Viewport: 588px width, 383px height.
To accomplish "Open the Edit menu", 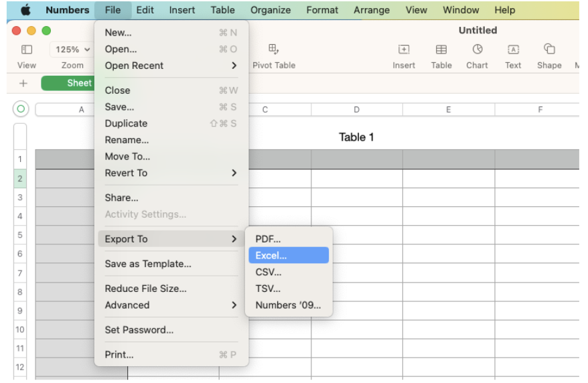I will 145,10.
